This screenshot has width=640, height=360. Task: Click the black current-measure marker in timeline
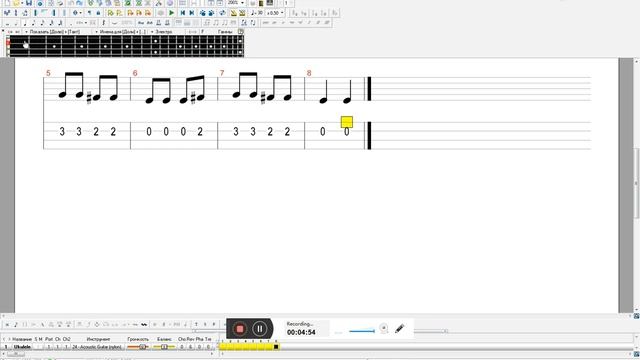pyautogui.click(x=276, y=347)
